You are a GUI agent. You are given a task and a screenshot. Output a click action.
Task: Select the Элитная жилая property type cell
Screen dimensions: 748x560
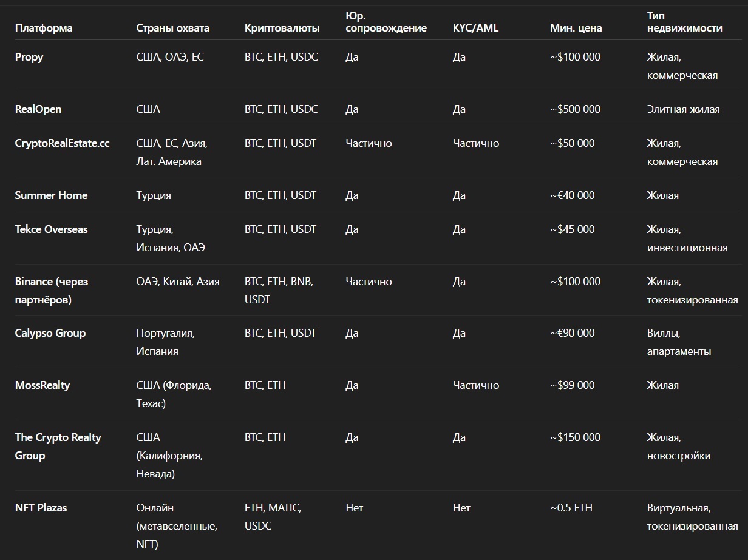click(684, 109)
